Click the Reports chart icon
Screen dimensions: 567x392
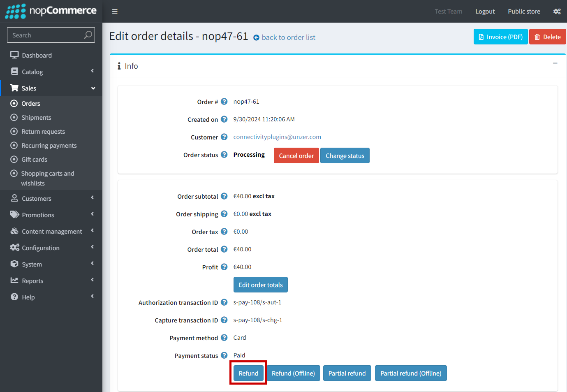(x=14, y=281)
